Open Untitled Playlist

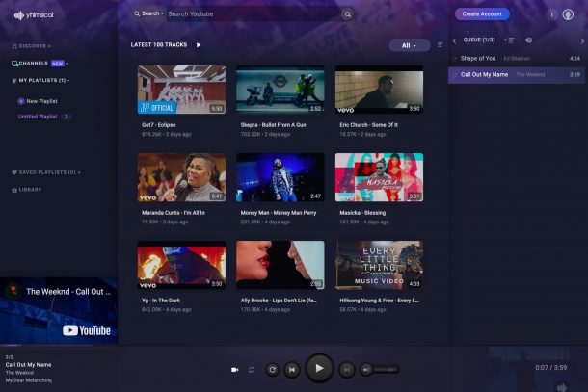[x=38, y=117]
